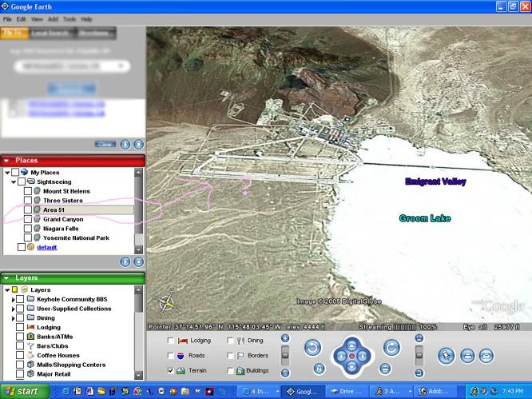Pan the map up with the arrow
Viewport: 532px width, 399px height.
[x=352, y=346]
